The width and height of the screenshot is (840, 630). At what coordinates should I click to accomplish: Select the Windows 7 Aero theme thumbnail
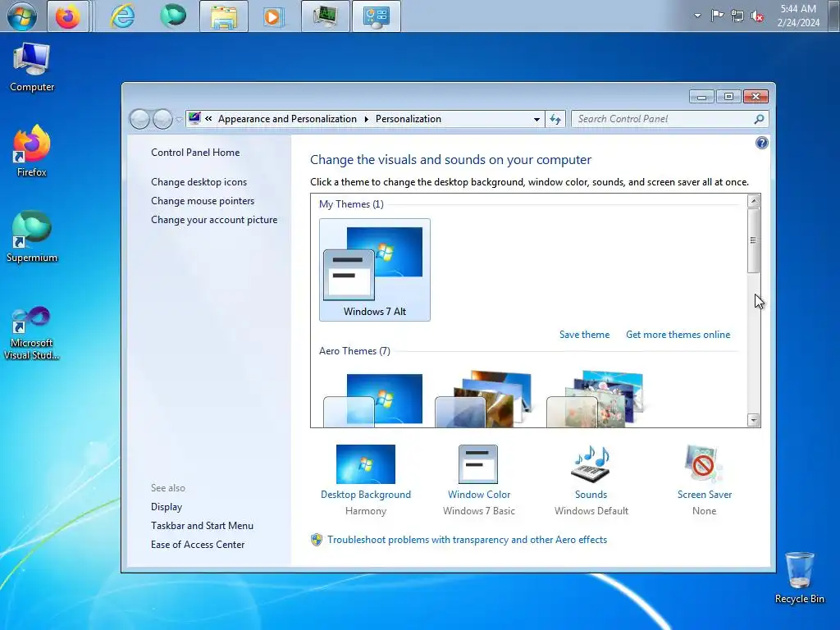[373, 399]
